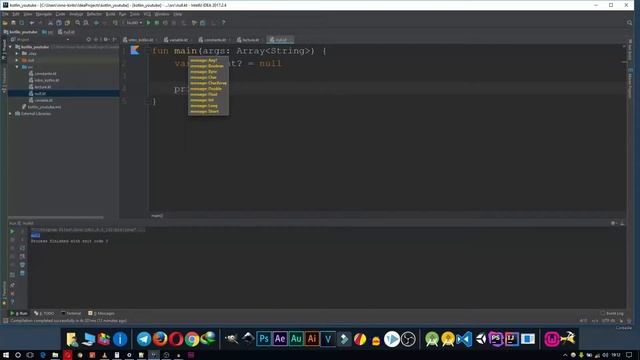
Task: Click the Kotlin run gutter icon beside main
Action: 135,50
